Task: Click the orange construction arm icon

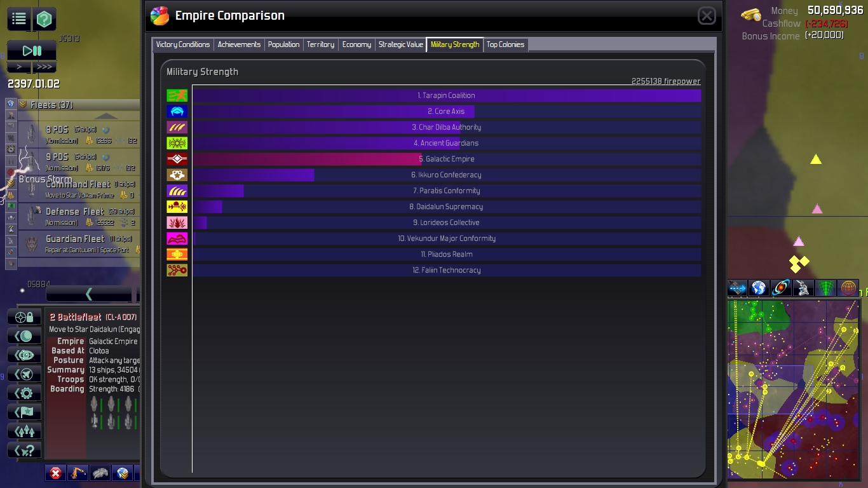Action: [x=78, y=473]
